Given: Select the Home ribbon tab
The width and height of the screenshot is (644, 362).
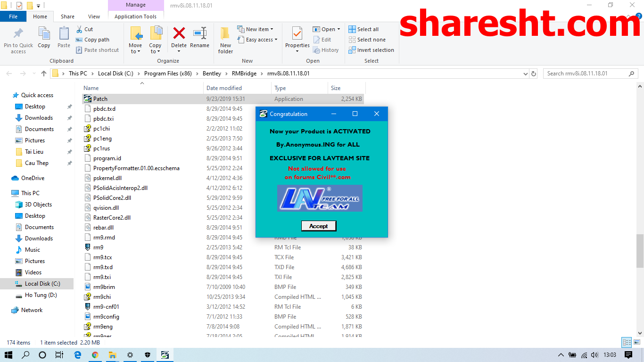Looking at the screenshot, I should point(40,16).
